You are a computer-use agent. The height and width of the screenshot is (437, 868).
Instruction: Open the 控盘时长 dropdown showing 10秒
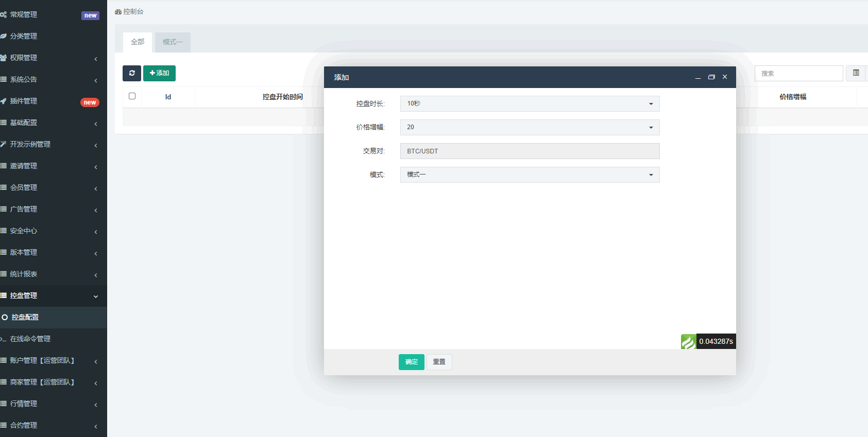click(x=530, y=103)
